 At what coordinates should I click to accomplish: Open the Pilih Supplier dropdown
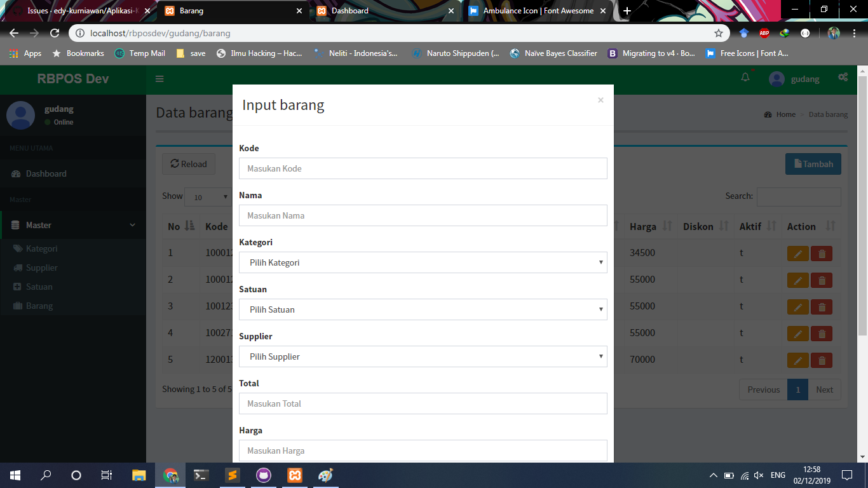click(x=423, y=356)
